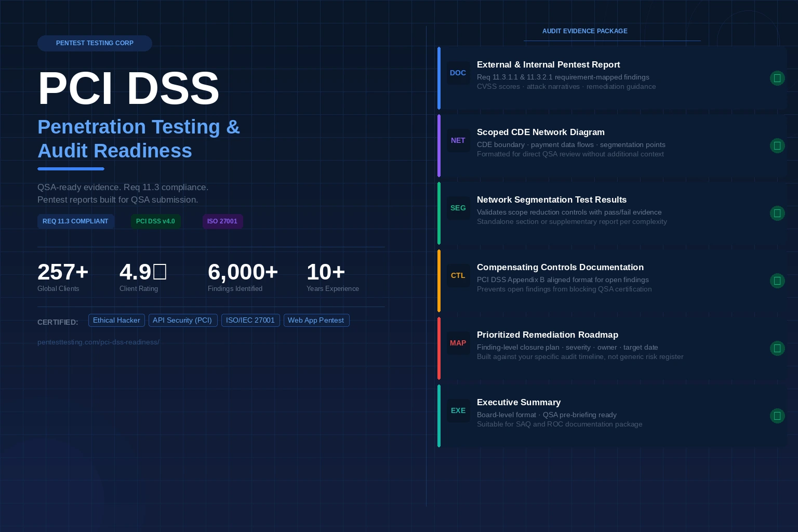Viewport: 798px width, 532px height.
Task: Click 'Pentest reports built for QSA submission.' line
Action: click(x=117, y=199)
